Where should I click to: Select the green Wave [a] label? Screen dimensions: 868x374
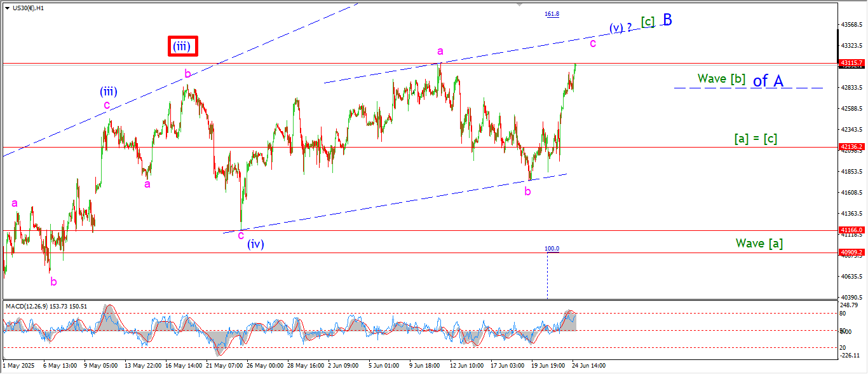pos(759,243)
